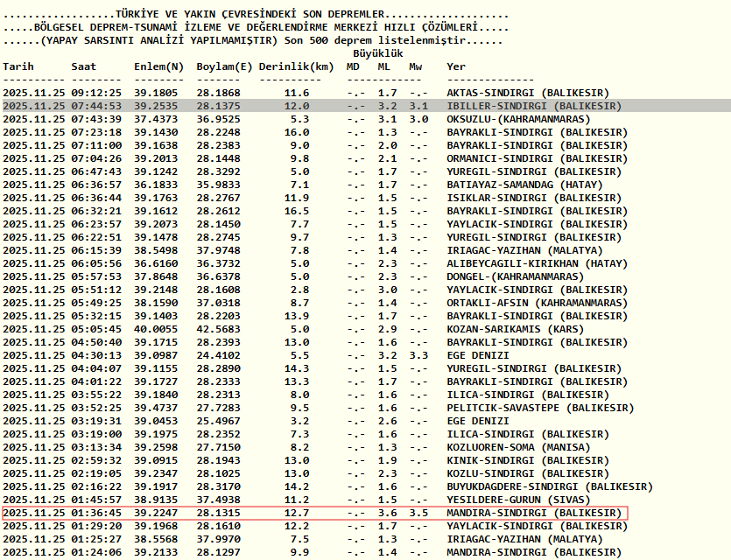731x560 pixels.
Task: Click Mw magnitude value 3.3
Action: [x=418, y=355]
